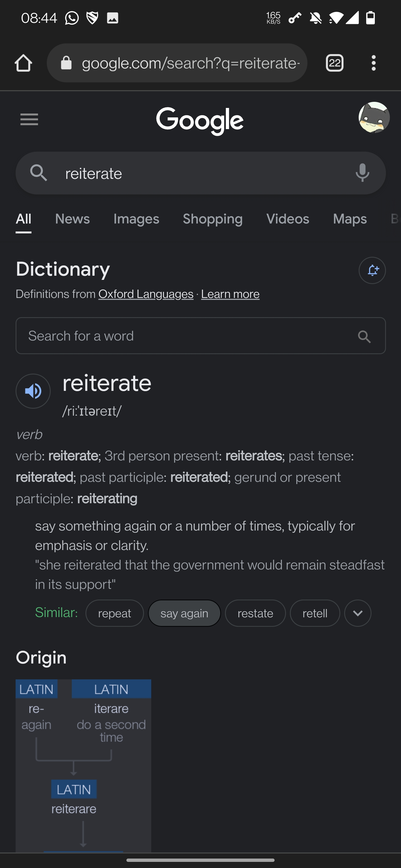The height and width of the screenshot is (868, 401).
Task: Tap the browser home icon
Action: (x=23, y=63)
